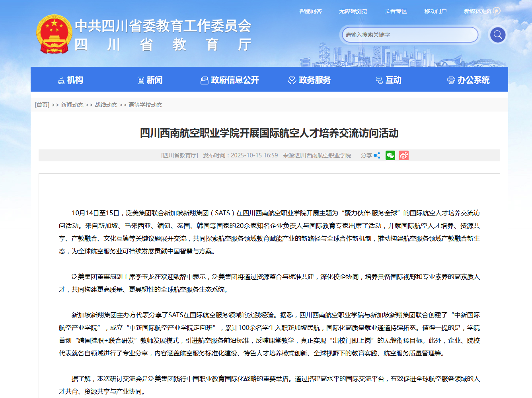Open the 机构 navigation menu
532x398 pixels.
tap(70, 80)
